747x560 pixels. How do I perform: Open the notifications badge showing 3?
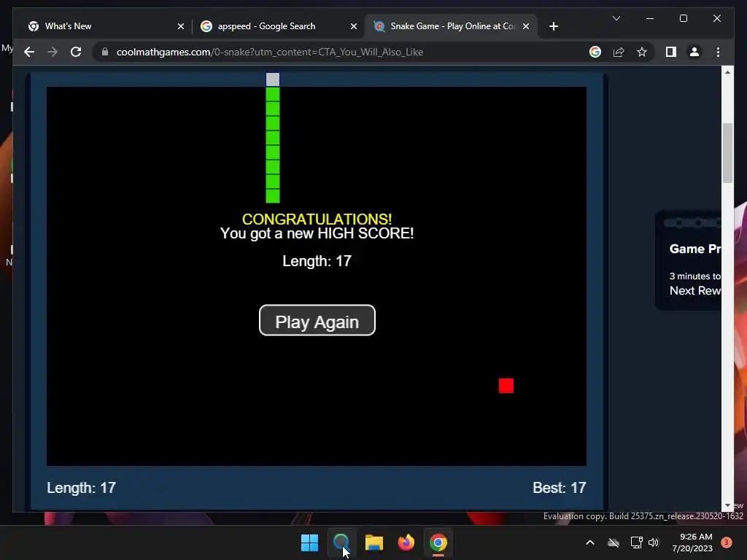pos(726,542)
